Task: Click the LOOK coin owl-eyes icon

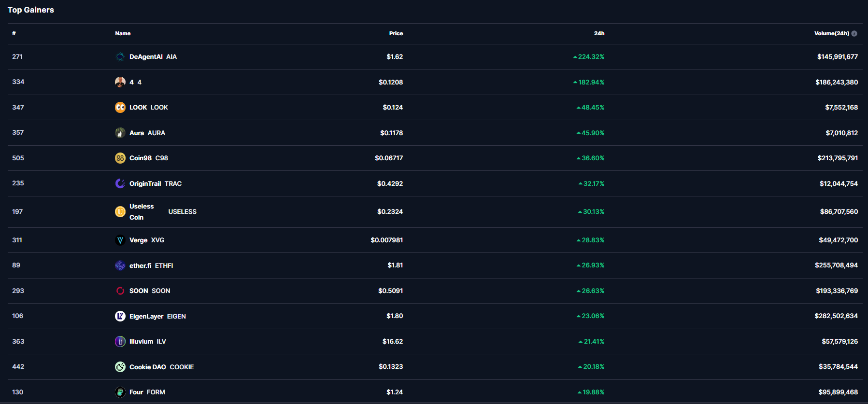Action: click(x=120, y=108)
